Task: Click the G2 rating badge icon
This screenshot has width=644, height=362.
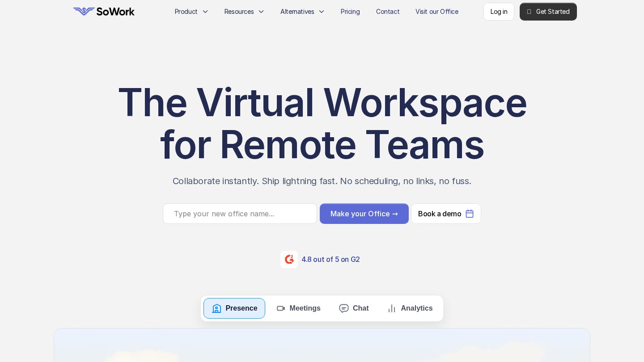Action: 289,259
